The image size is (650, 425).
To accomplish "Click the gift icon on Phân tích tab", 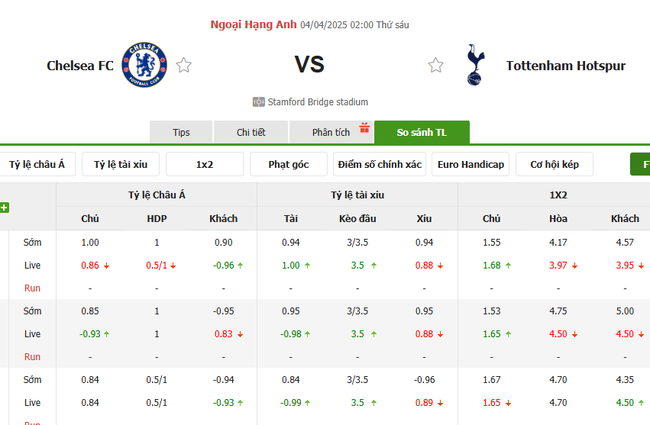I will pyautogui.click(x=365, y=127).
